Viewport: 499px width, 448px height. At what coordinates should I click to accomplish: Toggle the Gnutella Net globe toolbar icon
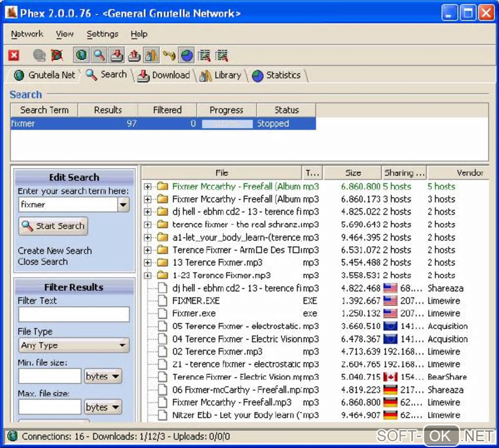click(x=82, y=56)
